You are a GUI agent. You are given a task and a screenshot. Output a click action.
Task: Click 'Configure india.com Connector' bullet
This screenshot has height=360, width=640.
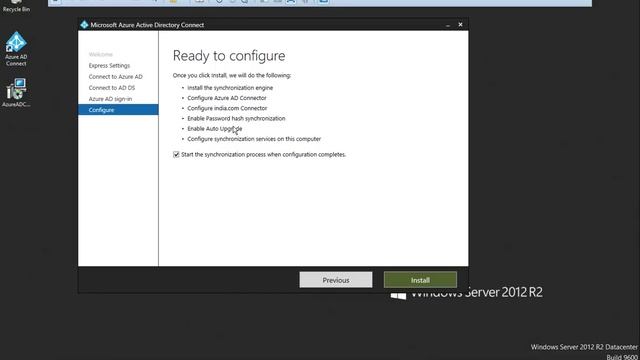227,108
